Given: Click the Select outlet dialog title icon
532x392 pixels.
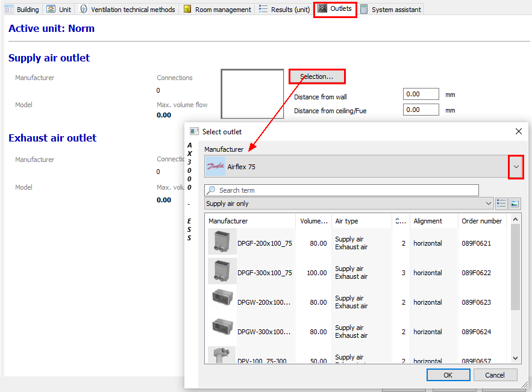Looking at the screenshot, I should [x=195, y=131].
